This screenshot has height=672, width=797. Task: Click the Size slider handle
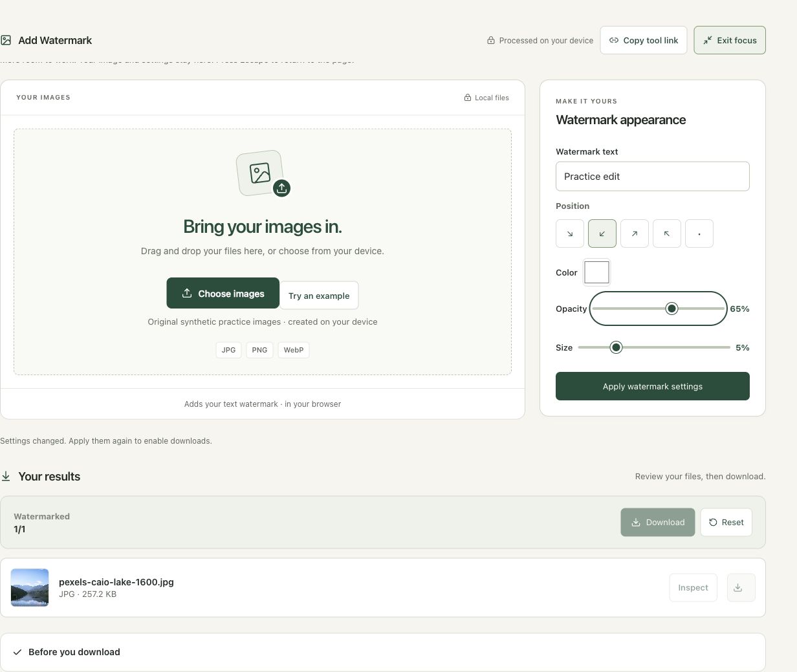pos(616,347)
